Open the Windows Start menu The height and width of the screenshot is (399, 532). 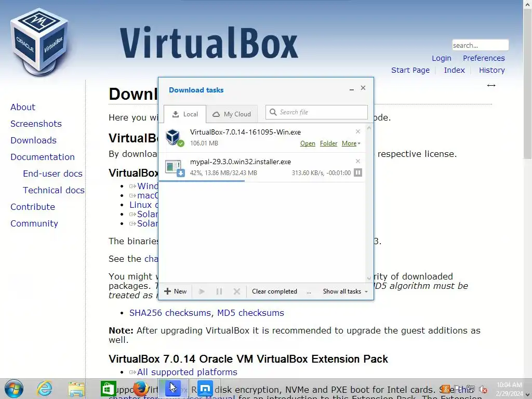pyautogui.click(x=14, y=389)
